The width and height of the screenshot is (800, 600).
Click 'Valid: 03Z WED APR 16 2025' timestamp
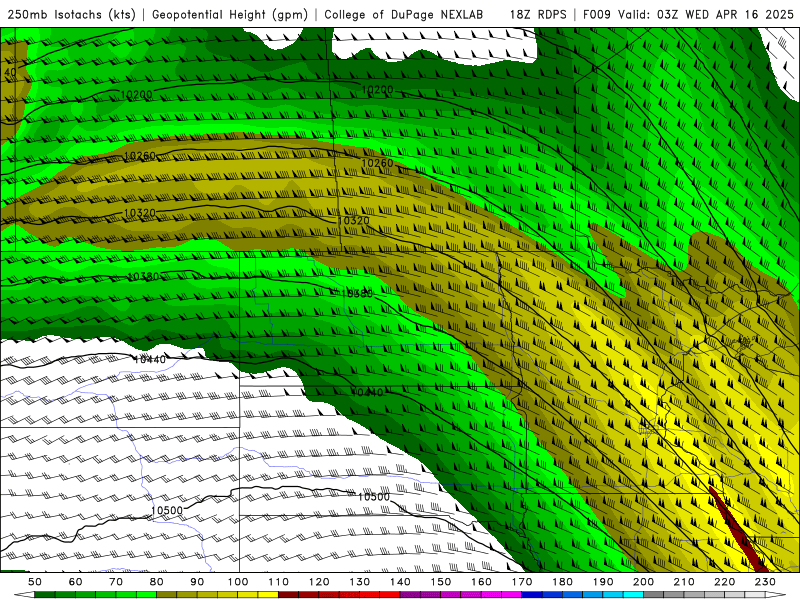coord(707,14)
